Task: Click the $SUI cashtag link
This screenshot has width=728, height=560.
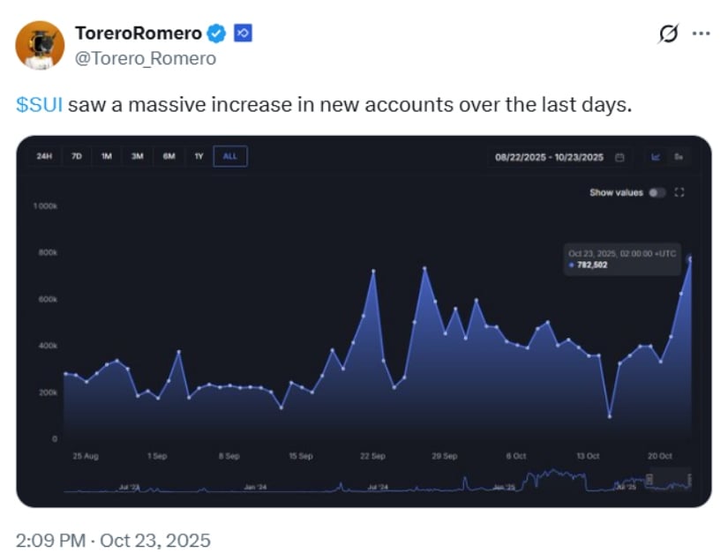Action: pyautogui.click(x=39, y=105)
